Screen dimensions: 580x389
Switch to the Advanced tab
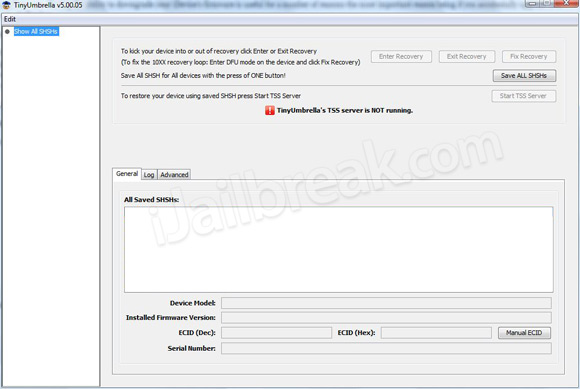[174, 175]
